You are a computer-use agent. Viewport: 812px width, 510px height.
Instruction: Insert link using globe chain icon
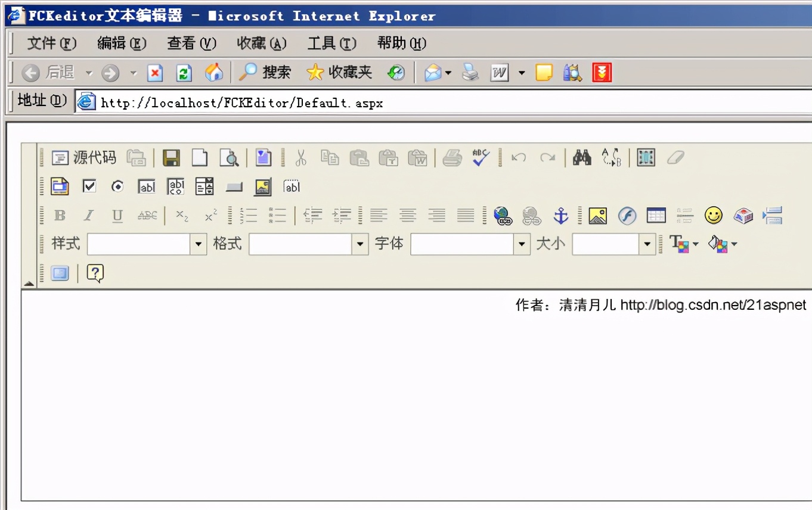[503, 216]
